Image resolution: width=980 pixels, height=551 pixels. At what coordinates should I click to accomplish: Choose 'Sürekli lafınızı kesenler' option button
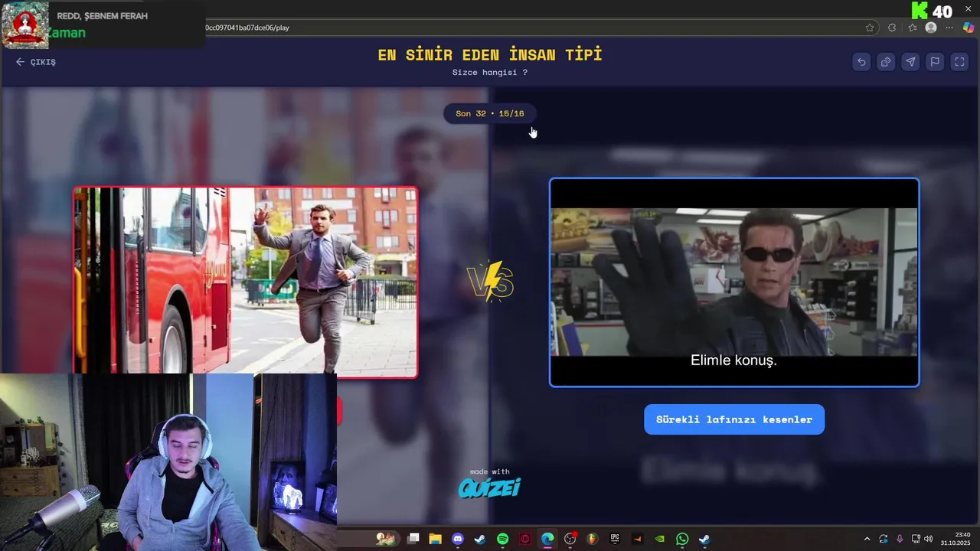[x=734, y=419]
